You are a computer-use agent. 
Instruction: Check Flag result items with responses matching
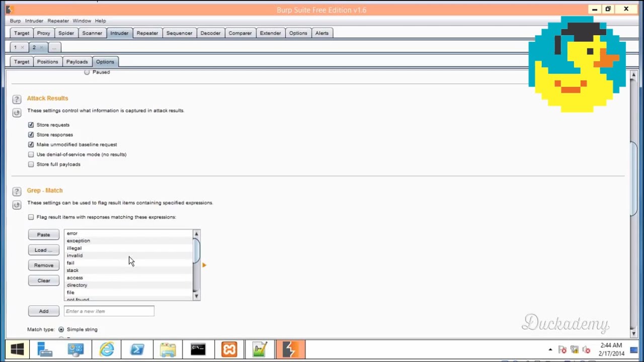pos(31,217)
